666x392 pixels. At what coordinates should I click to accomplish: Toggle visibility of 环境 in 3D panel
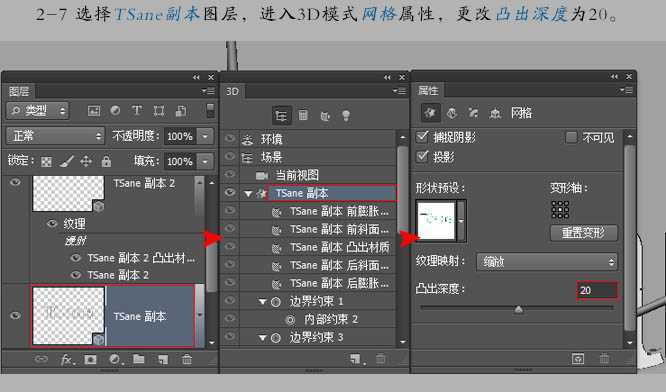coord(230,138)
